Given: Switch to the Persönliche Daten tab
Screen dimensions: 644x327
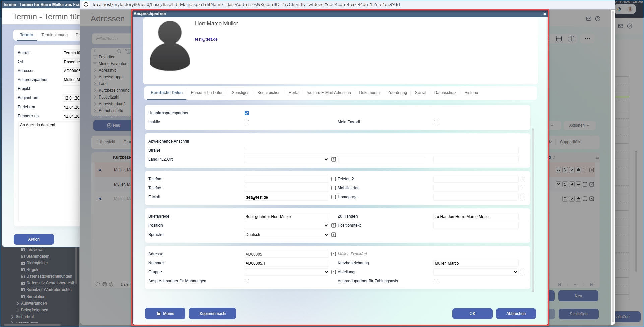Looking at the screenshot, I should pos(207,93).
